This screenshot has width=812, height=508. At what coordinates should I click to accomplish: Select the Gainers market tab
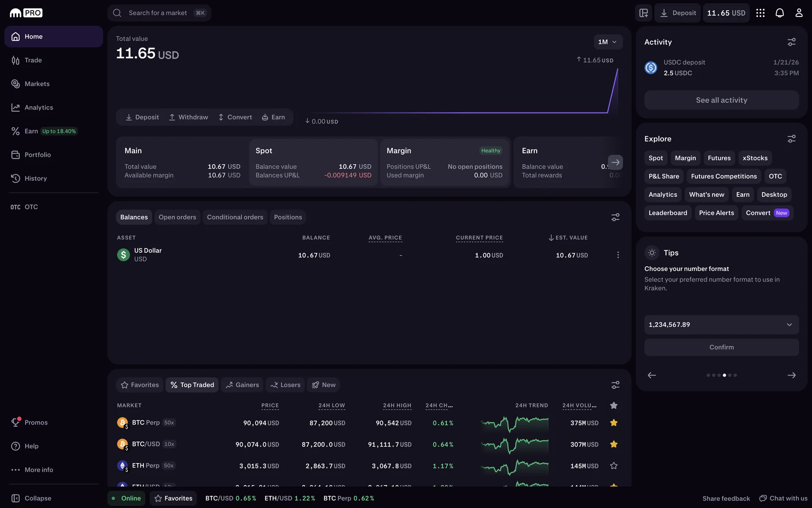pyautogui.click(x=242, y=385)
